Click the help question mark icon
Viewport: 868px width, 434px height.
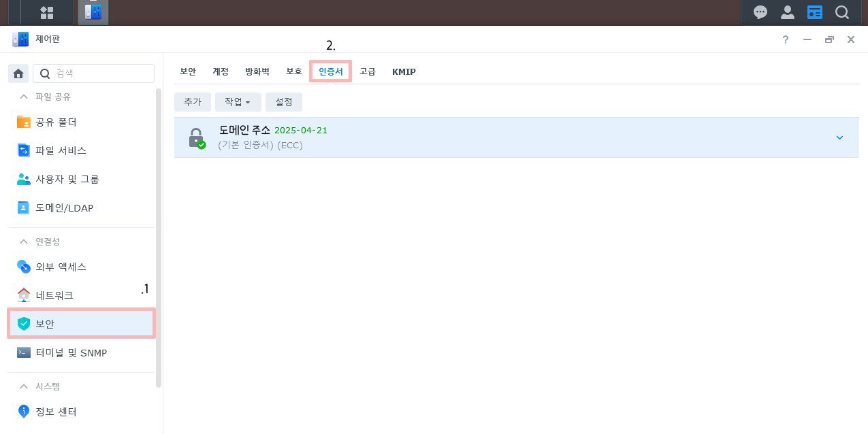point(786,39)
